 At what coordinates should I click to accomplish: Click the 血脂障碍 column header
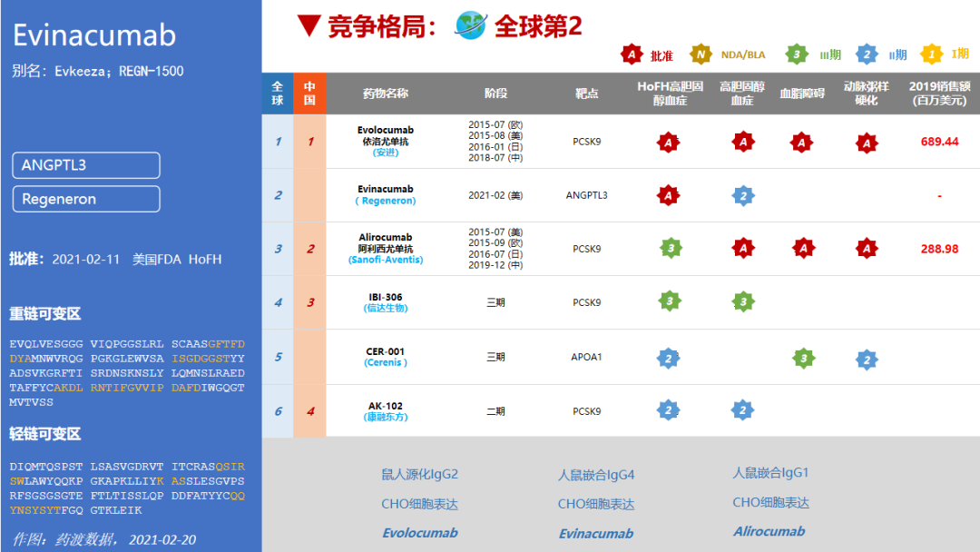point(802,94)
